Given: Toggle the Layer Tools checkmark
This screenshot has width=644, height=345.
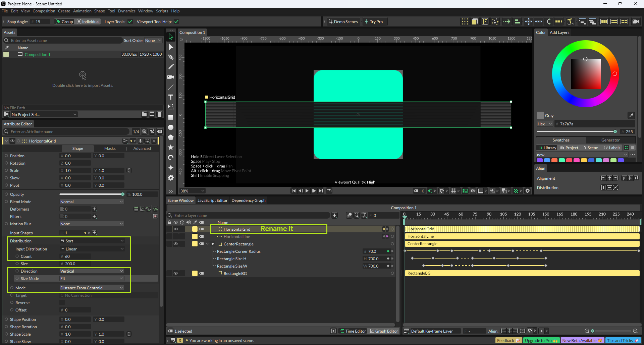Looking at the screenshot, I should [x=130, y=22].
